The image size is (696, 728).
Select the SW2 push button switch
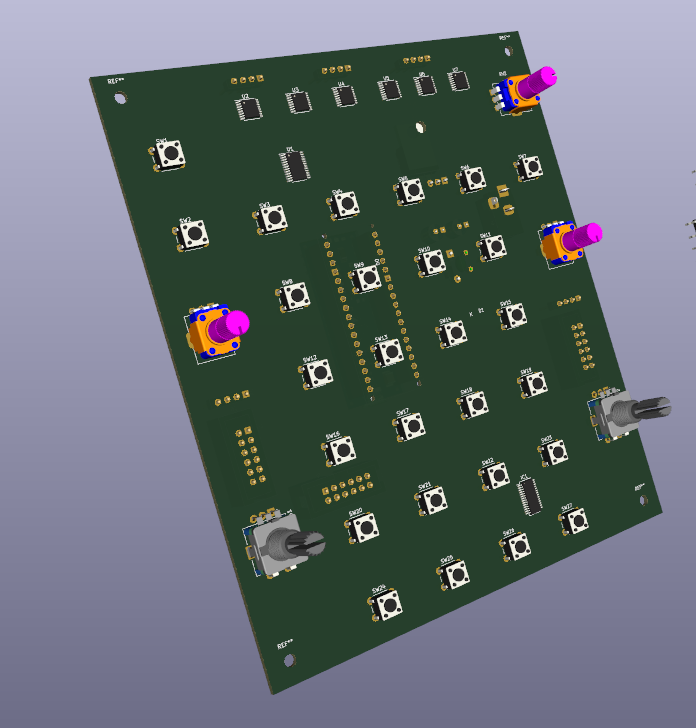click(192, 234)
